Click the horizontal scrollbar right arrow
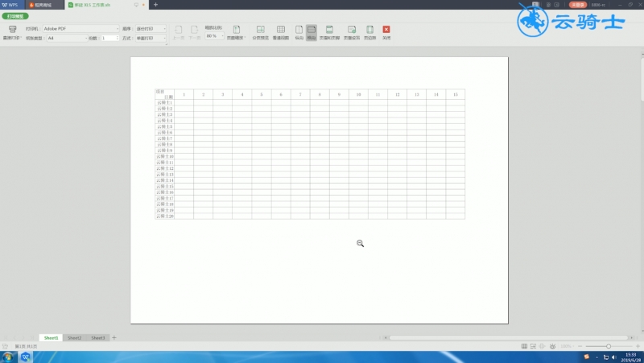 [x=632, y=337]
